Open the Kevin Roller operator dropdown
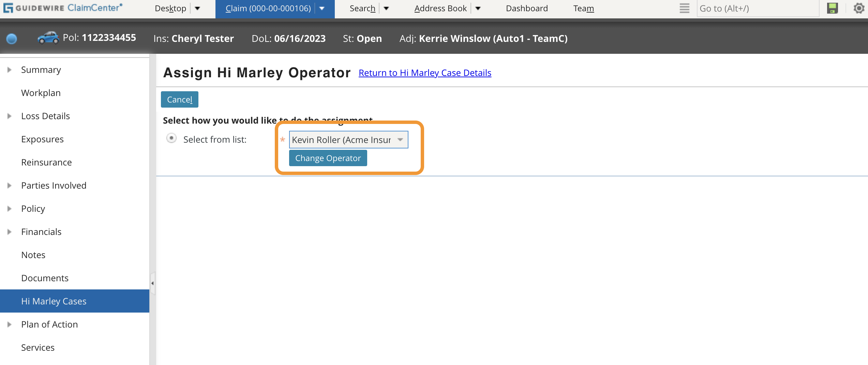This screenshot has width=868, height=365. (x=401, y=140)
